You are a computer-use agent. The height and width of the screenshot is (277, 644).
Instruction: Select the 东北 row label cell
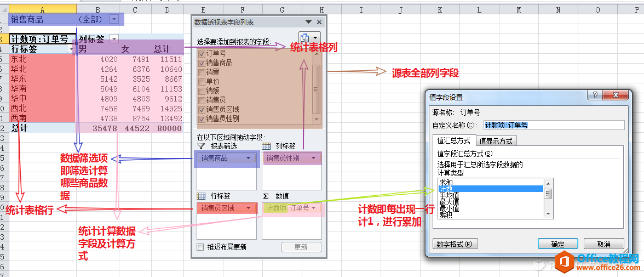43,59
